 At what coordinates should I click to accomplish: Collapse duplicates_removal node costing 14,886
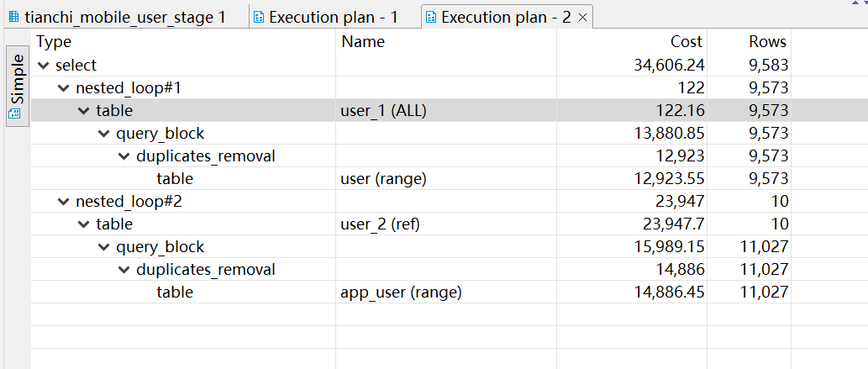124,270
